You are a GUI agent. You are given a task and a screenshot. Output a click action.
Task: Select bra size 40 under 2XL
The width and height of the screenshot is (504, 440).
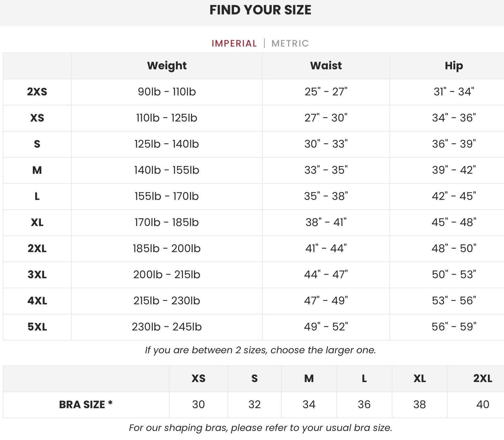(483, 405)
